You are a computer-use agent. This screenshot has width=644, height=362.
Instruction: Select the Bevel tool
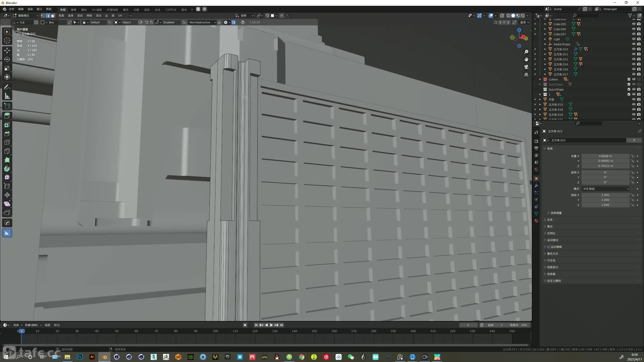pos(7,133)
